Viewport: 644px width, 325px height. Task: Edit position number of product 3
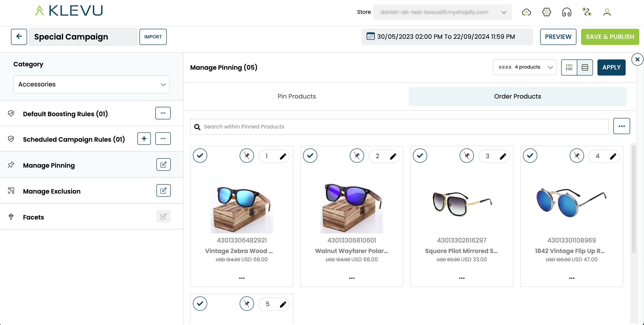point(503,156)
